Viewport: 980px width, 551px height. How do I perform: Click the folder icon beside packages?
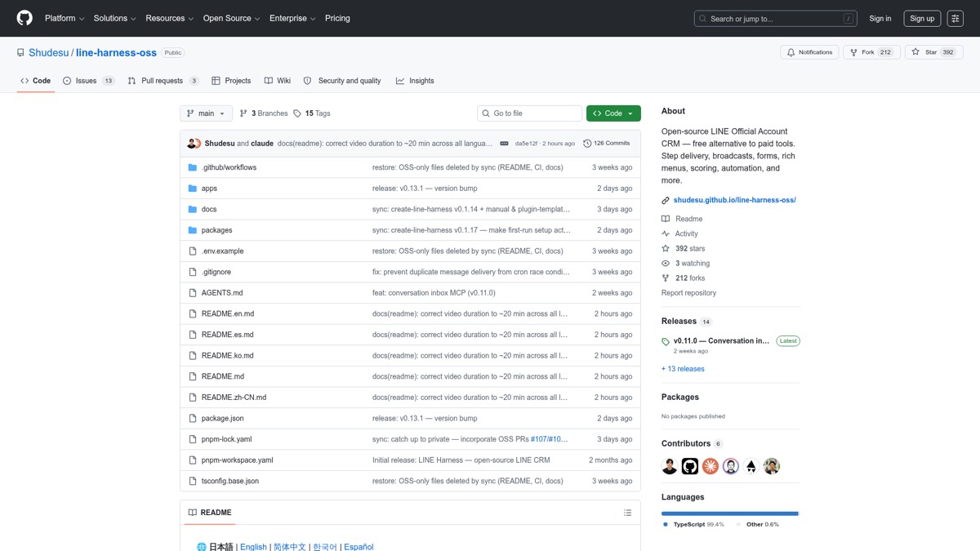coord(193,230)
